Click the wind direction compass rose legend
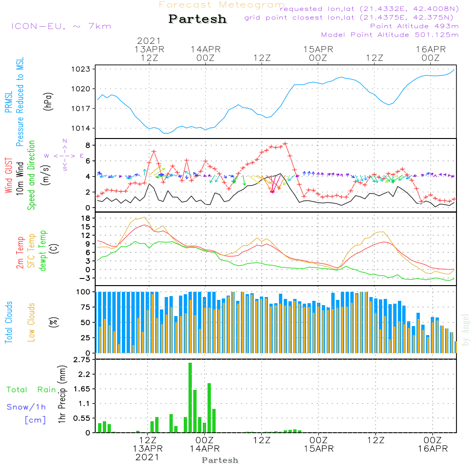Viewport: 476px width, 476px height. point(65,155)
